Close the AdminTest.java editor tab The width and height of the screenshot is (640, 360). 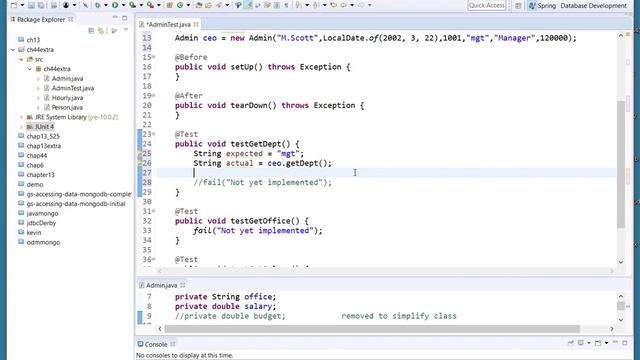(x=196, y=24)
